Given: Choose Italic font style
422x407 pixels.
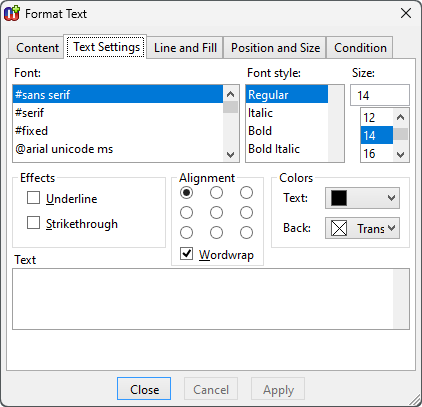Looking at the screenshot, I should [x=287, y=113].
